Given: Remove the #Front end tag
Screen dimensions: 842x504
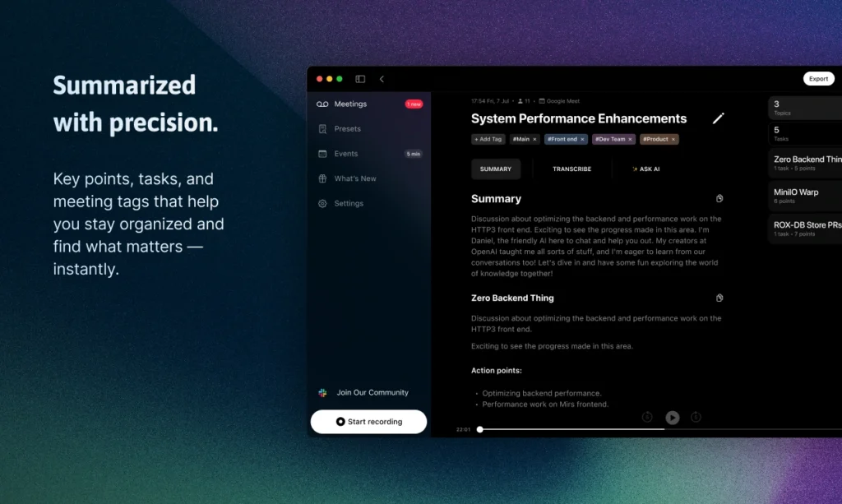Looking at the screenshot, I should coord(582,140).
